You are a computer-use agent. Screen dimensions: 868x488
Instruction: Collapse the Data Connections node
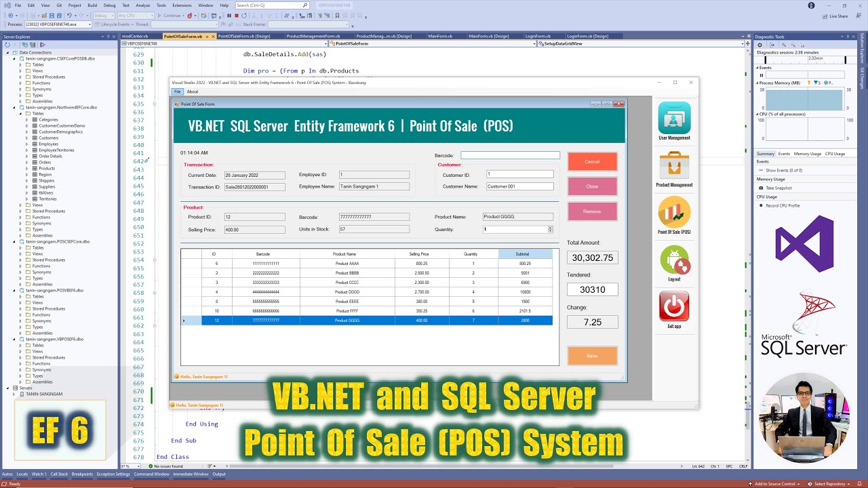click(x=8, y=53)
